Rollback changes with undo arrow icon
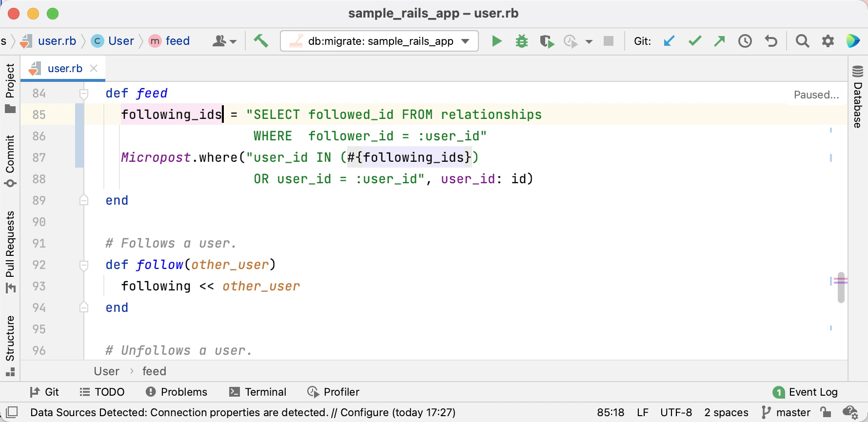The height and width of the screenshot is (422, 868). [771, 41]
